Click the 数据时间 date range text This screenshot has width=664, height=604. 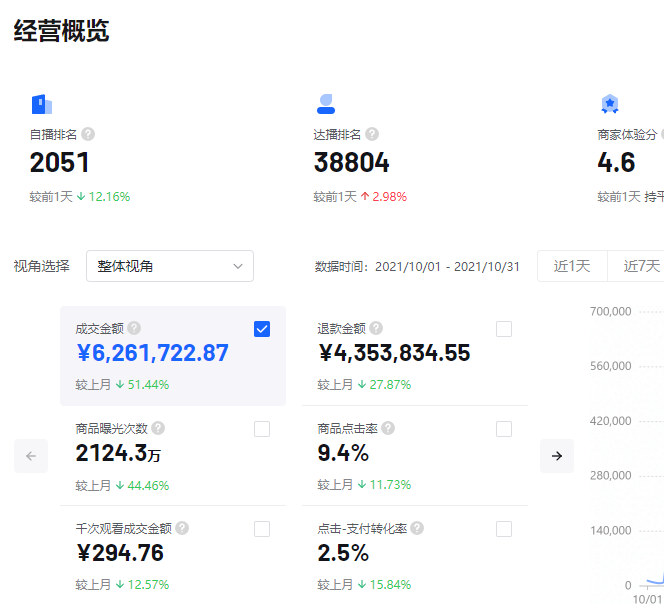coord(418,267)
